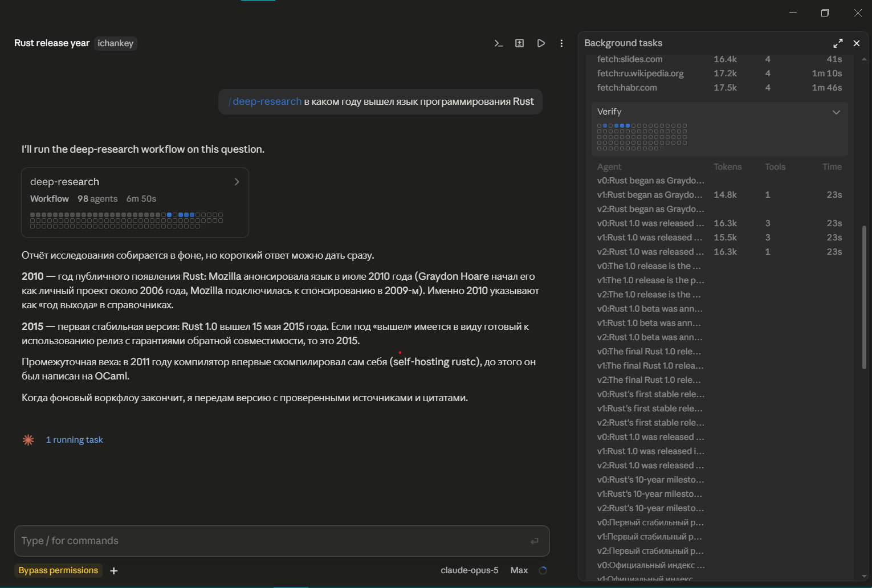Click the Tokens column header
Image resolution: width=872 pixels, height=588 pixels.
pos(728,167)
